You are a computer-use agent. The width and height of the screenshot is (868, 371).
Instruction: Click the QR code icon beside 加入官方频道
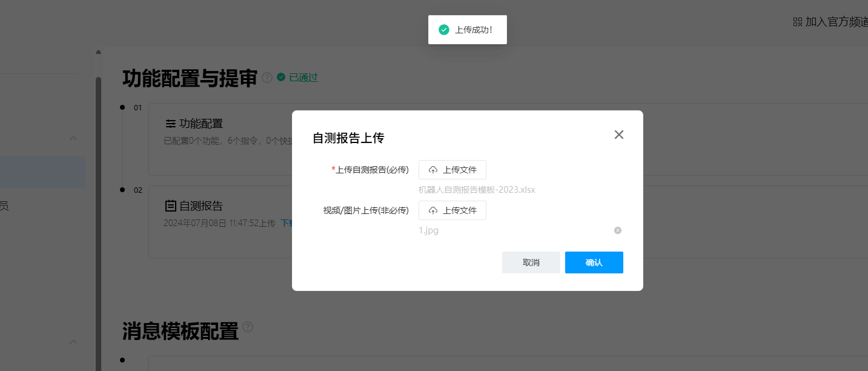(x=797, y=22)
